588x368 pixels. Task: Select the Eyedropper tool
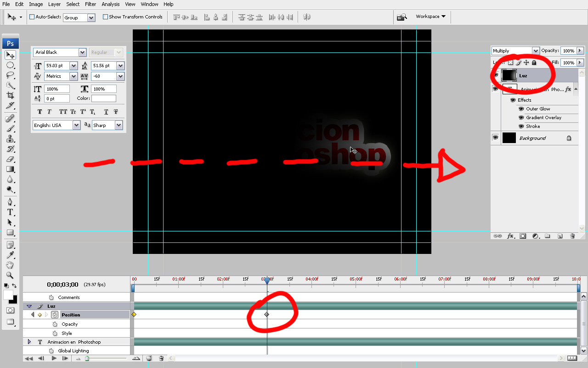(10, 255)
